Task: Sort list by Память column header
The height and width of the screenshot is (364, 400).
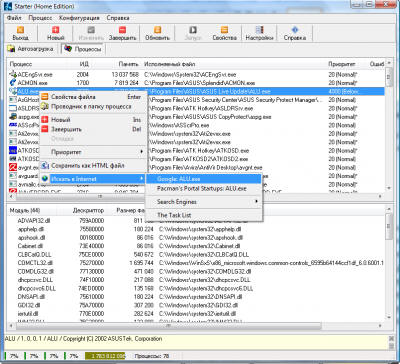Action: pyautogui.click(x=128, y=64)
